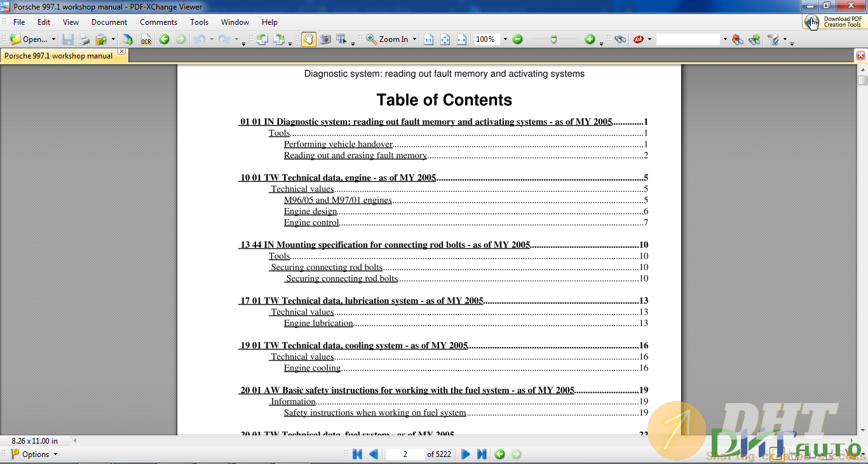Click the Undo arrow icon
The image size is (868, 464).
(200, 39)
